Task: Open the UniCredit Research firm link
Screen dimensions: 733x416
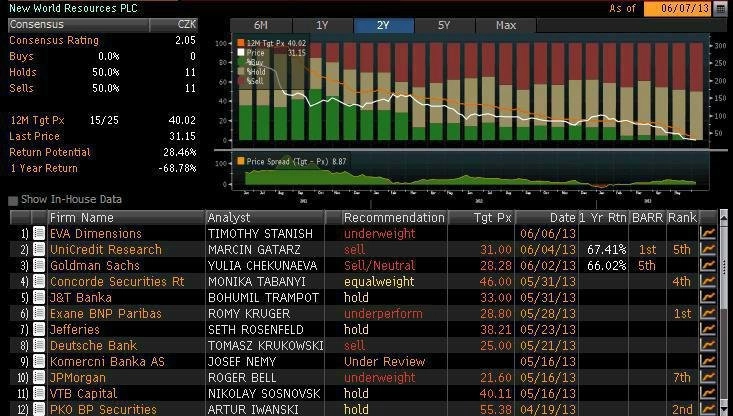Action: (106, 249)
